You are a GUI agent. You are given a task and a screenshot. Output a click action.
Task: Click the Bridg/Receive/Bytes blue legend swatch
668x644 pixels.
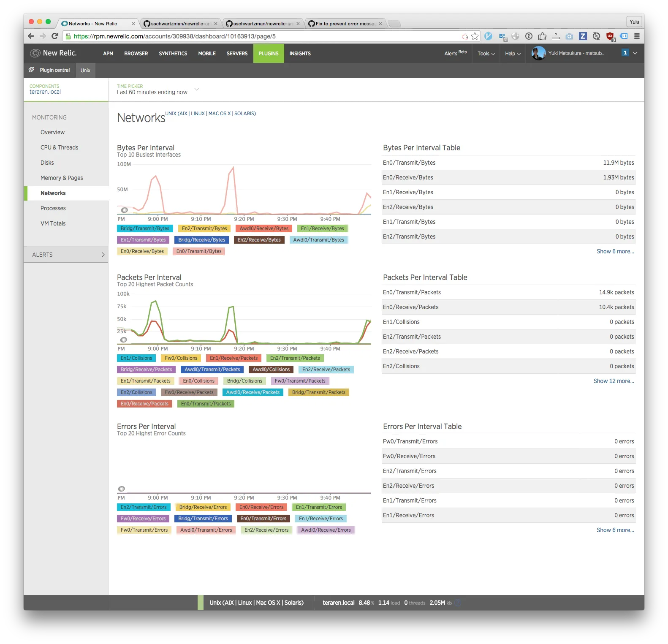pos(201,240)
